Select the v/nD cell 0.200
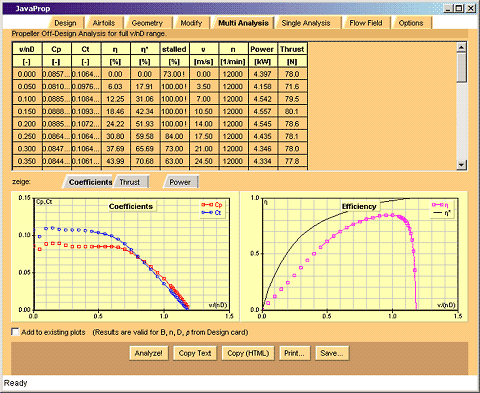Viewport: 480px width, 393px height. [27, 124]
